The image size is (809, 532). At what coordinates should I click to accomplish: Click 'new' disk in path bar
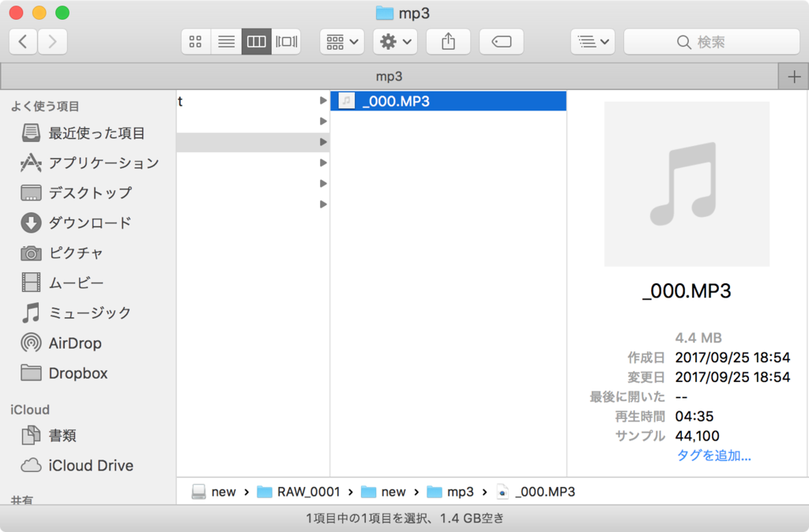point(213,492)
